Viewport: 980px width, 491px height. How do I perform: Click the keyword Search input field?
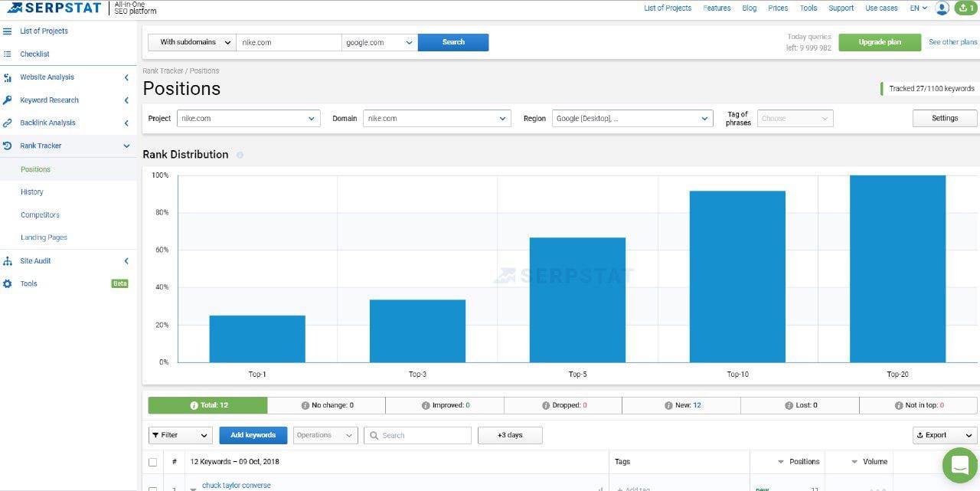pyautogui.click(x=417, y=435)
